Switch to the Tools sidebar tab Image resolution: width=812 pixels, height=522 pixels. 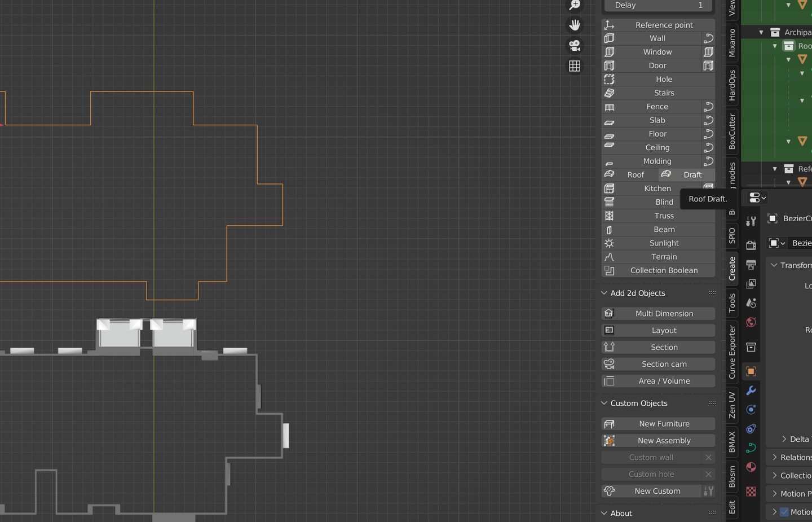pos(732,303)
